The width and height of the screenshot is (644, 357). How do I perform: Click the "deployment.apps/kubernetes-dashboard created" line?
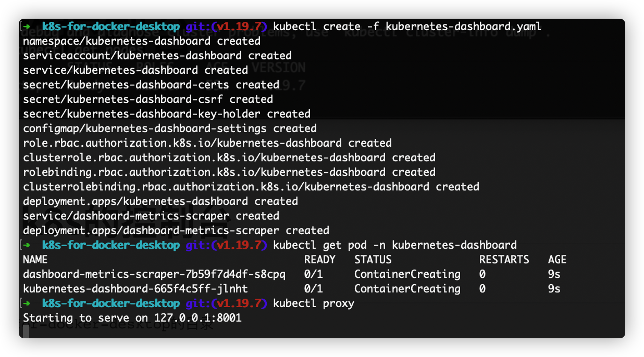coord(160,201)
